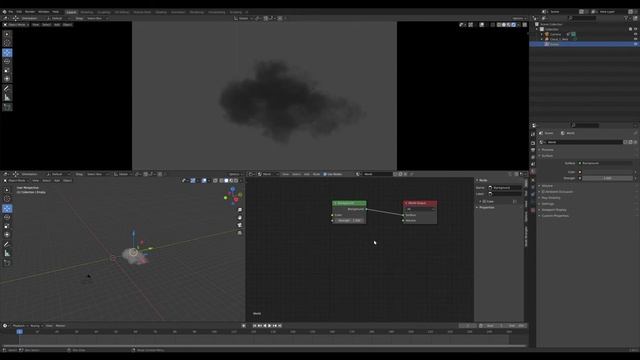Enable wireframe shading in the top viewport
640x360 pixels.
(499, 25)
